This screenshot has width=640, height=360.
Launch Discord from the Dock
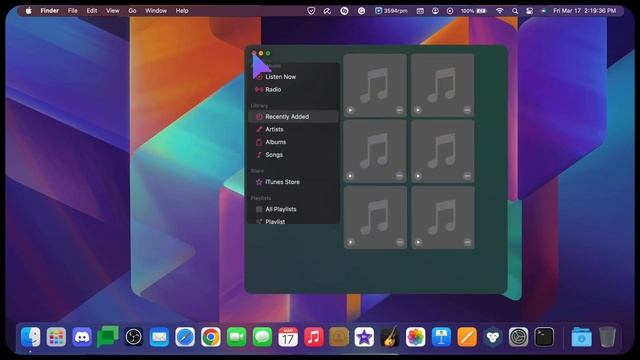coord(82,337)
